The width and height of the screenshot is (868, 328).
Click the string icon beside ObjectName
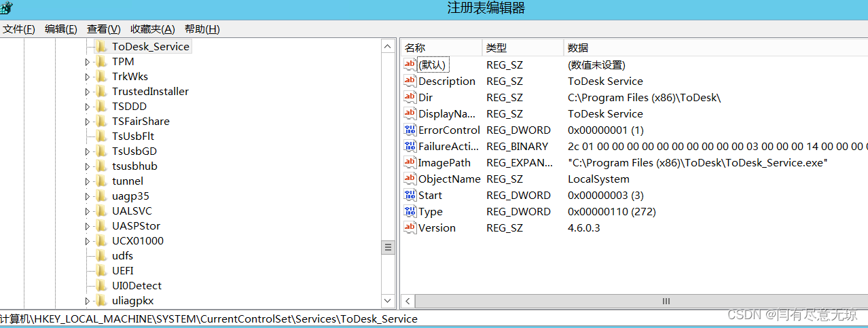tap(410, 179)
